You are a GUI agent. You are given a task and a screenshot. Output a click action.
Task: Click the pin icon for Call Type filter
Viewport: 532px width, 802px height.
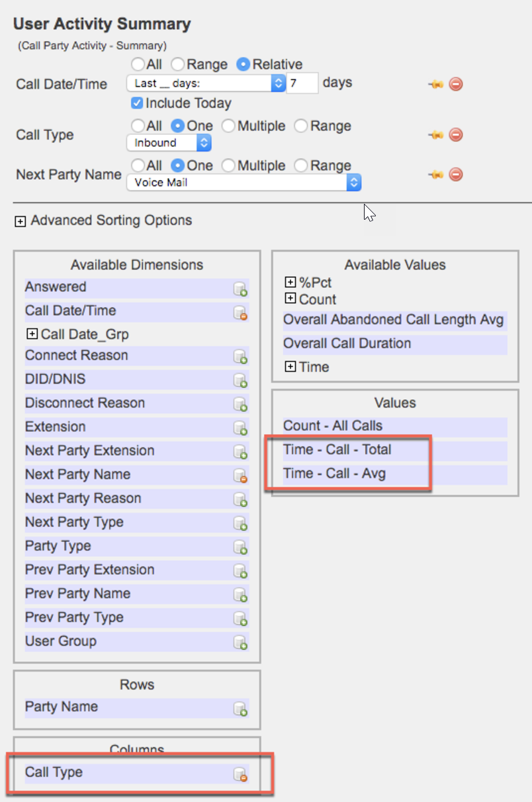(x=435, y=135)
